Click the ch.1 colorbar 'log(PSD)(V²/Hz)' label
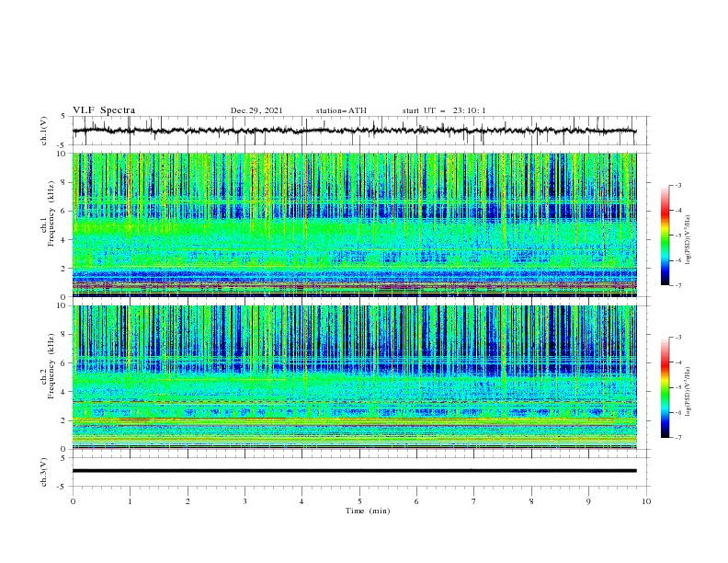The height and width of the screenshot is (563, 728). pyautogui.click(x=688, y=240)
